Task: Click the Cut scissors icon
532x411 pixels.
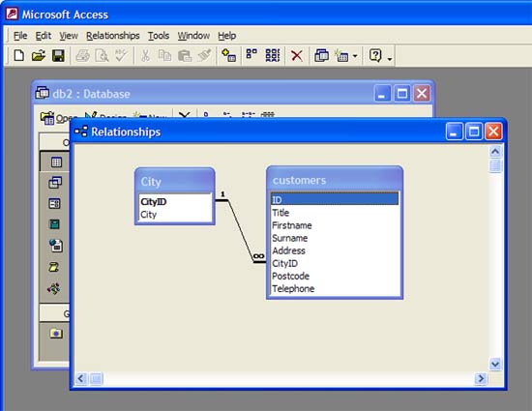Action: [x=145, y=55]
